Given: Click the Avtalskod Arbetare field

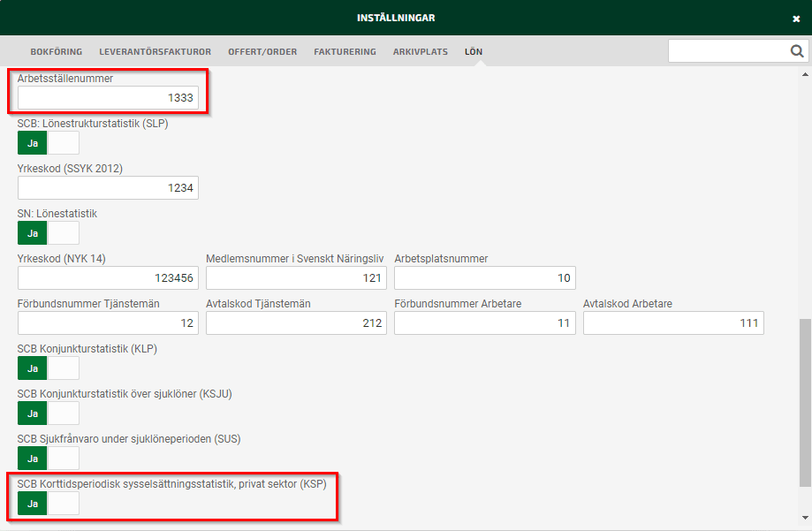Looking at the screenshot, I should (672, 323).
